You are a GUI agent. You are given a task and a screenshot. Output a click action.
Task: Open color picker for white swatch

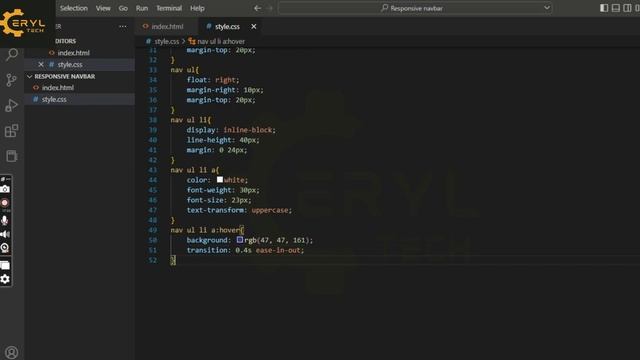pos(220,180)
